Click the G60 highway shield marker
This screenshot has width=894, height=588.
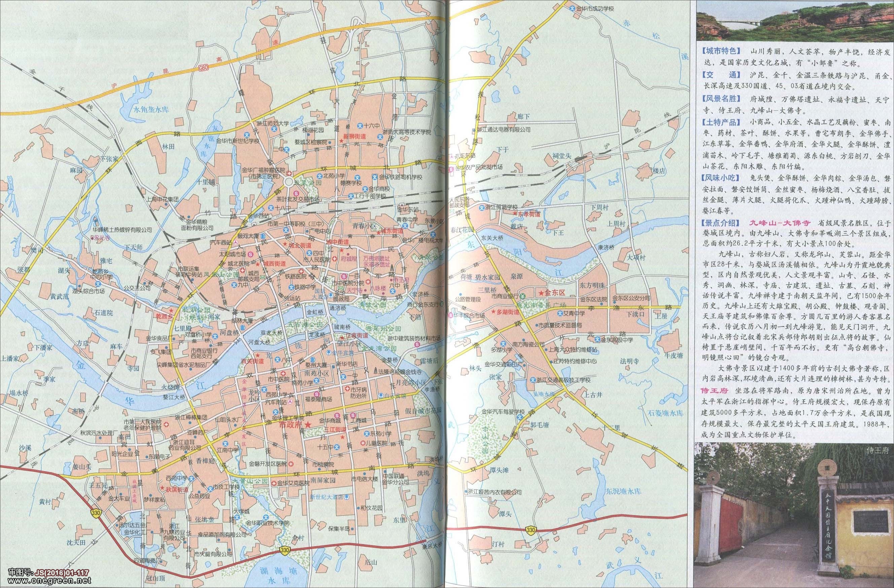204,68
